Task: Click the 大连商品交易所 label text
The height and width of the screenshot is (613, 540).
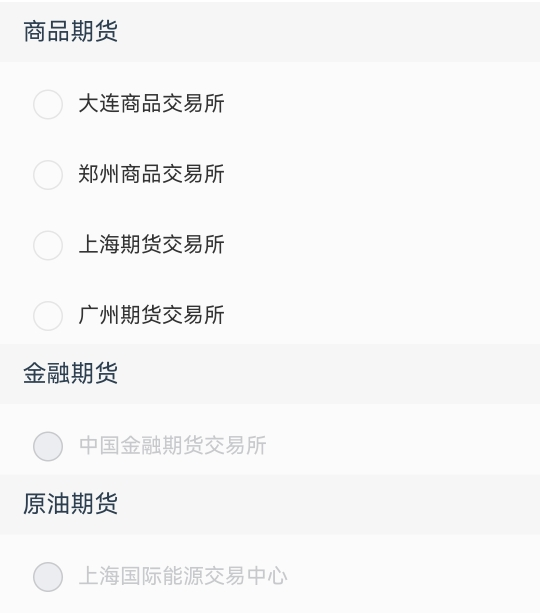Action: tap(151, 104)
